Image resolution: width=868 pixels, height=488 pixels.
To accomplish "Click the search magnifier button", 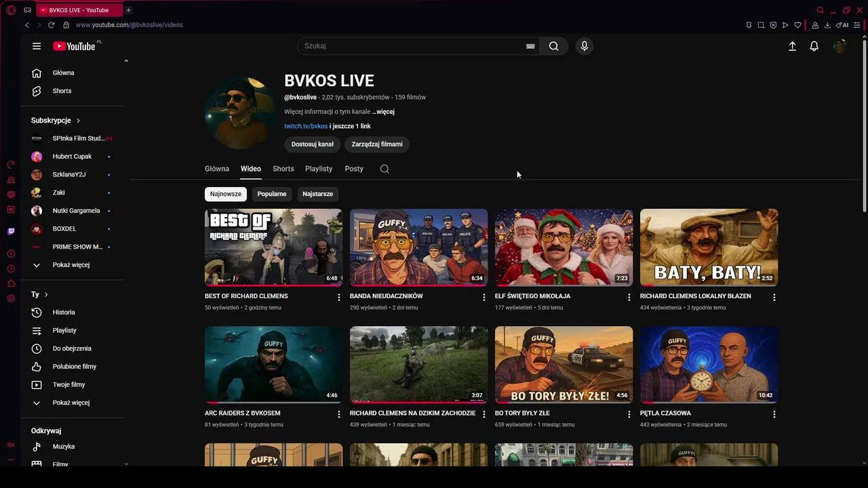I will pyautogui.click(x=554, y=46).
